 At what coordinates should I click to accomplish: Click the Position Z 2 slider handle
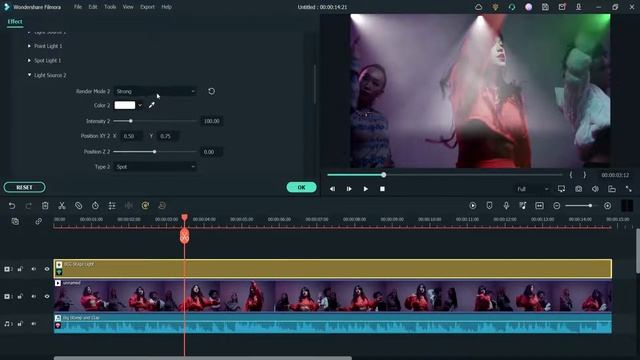click(x=154, y=152)
